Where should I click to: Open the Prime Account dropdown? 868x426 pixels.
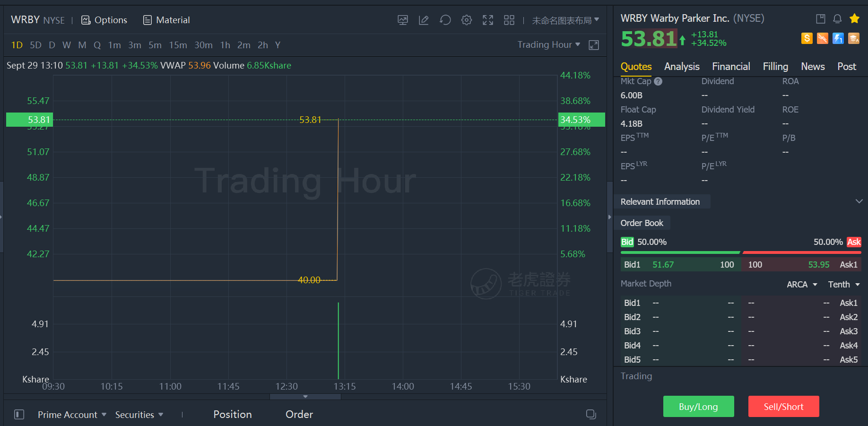72,415
